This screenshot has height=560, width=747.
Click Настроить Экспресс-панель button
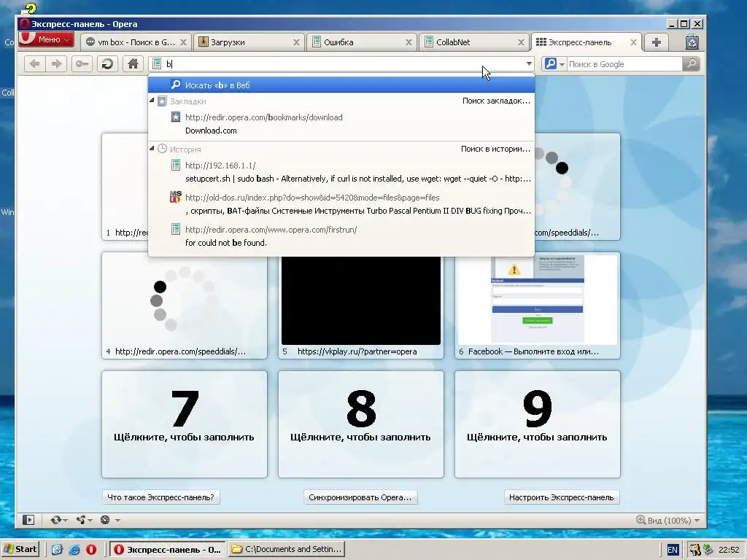562,497
